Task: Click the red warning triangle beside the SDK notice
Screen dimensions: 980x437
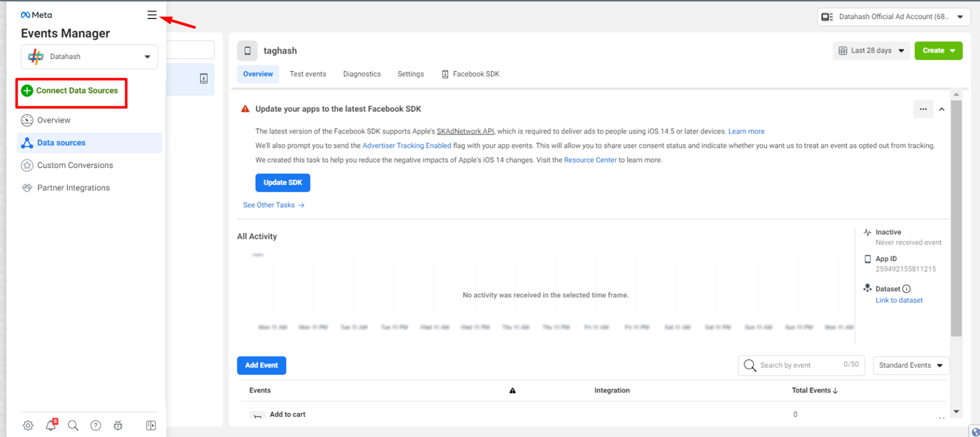Action: coord(245,109)
